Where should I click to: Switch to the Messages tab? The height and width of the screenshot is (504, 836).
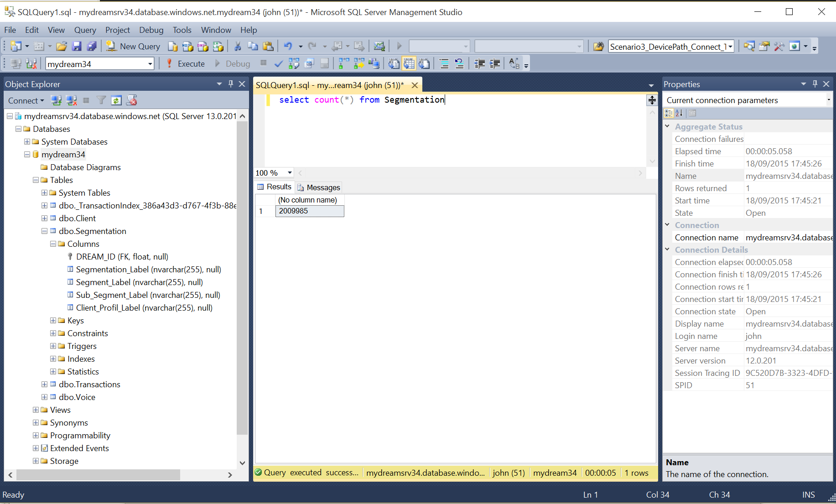[x=319, y=187]
